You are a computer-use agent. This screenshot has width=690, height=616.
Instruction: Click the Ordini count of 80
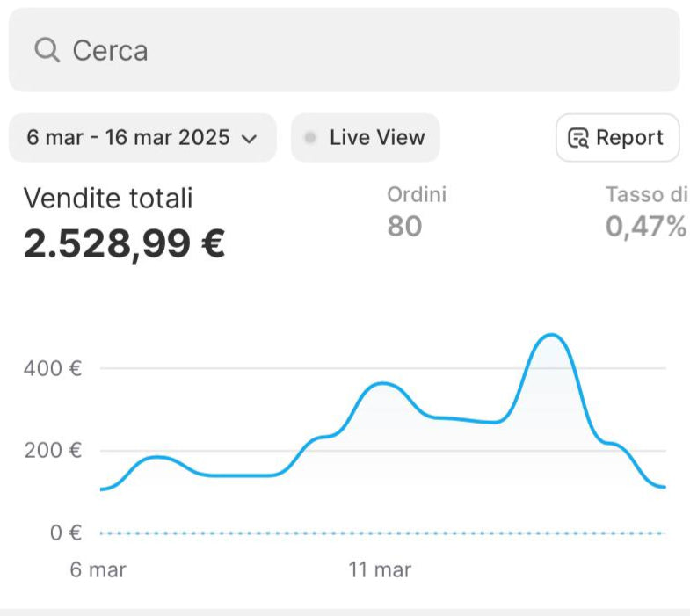(404, 226)
